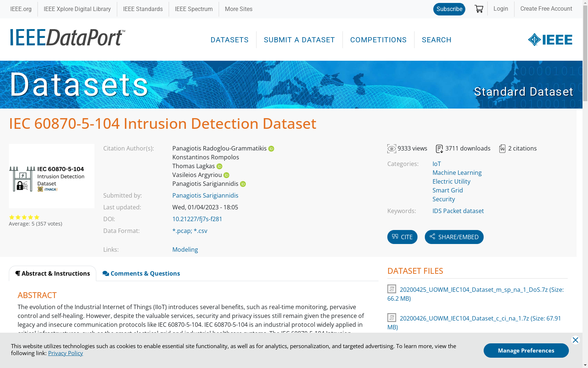
Task: Open SUBMIT A DATASET menu
Action: [300, 40]
